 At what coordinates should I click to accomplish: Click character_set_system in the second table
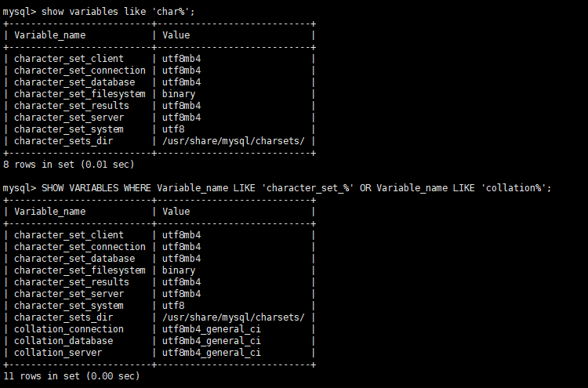pos(69,306)
